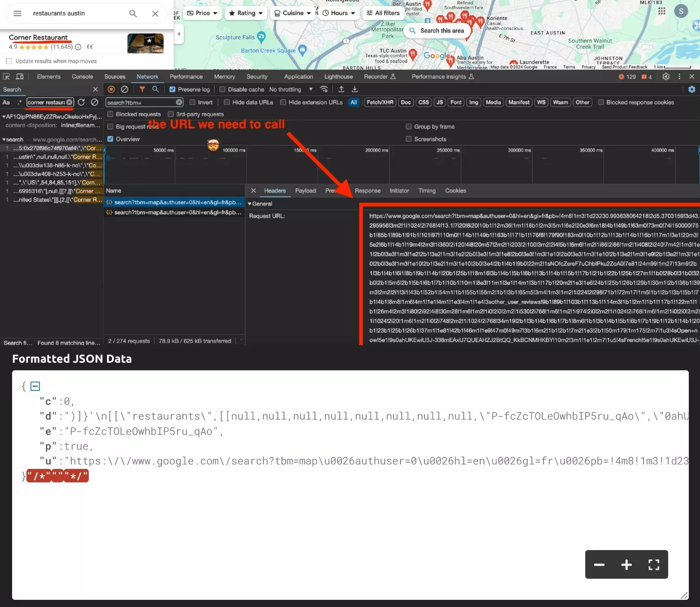Toggle the device toolbar icon
This screenshot has width=700, height=607.
click(20, 77)
